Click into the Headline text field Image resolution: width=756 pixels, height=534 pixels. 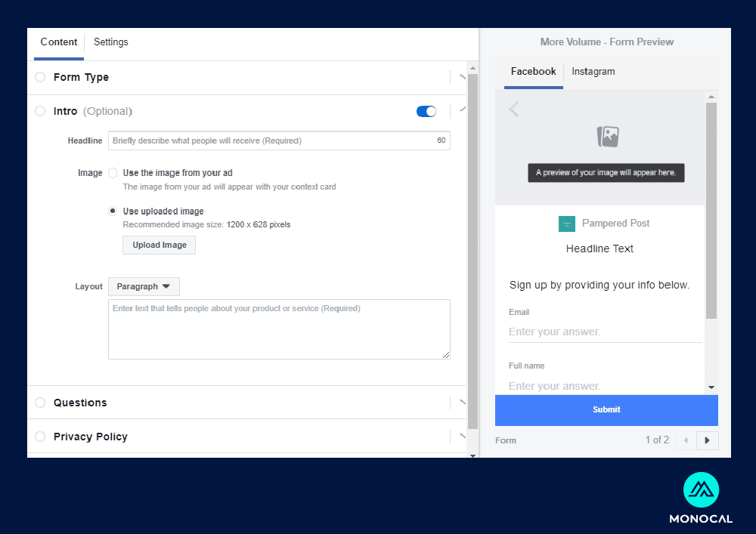pyautogui.click(x=271, y=140)
